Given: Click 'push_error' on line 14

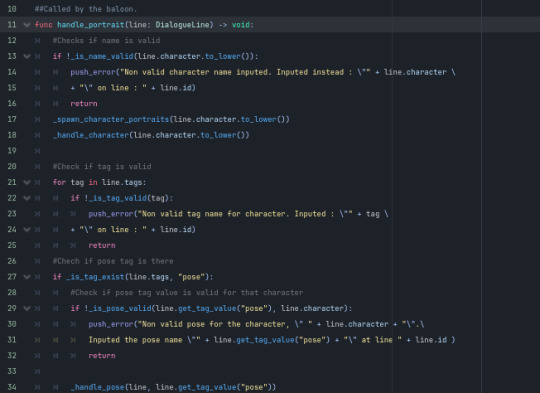Looking at the screenshot, I should pyautogui.click(x=93, y=72).
